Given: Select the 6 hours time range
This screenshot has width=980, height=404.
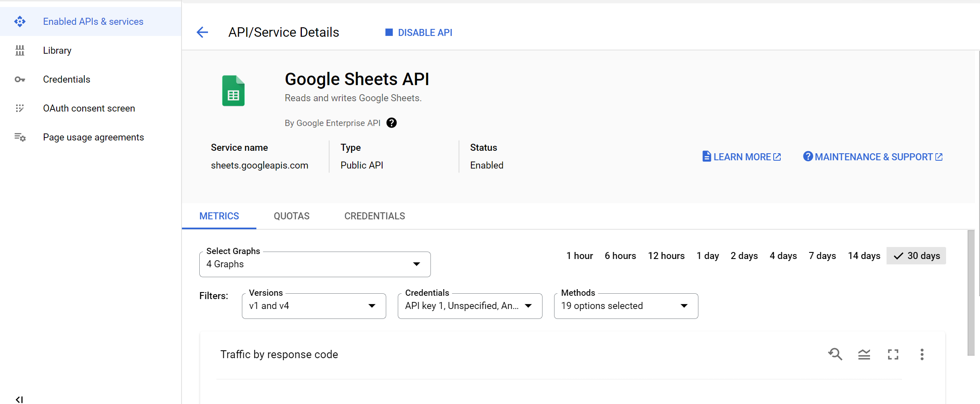Looking at the screenshot, I should click(x=620, y=256).
